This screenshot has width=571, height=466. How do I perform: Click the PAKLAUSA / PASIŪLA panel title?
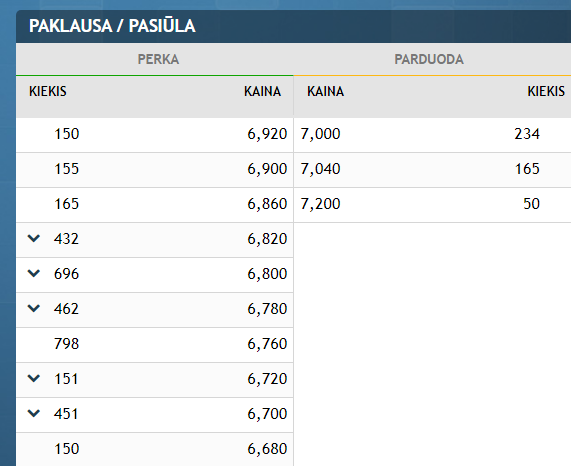coord(112,26)
